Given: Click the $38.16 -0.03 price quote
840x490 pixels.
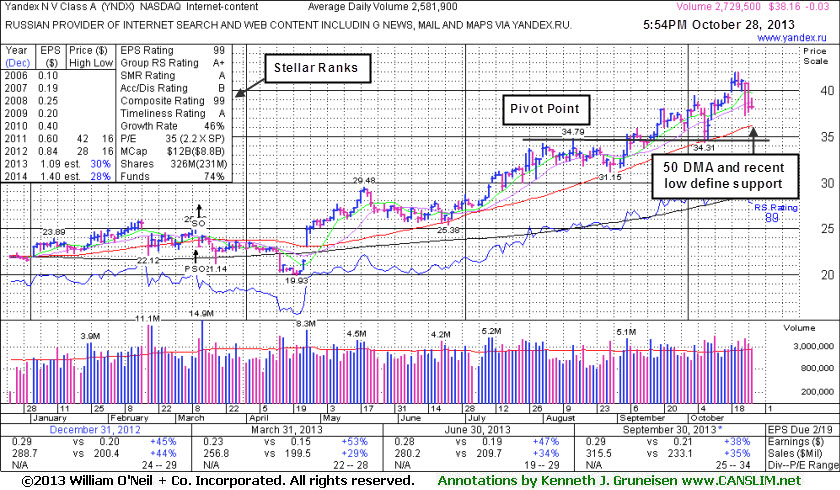Looking at the screenshot, I should tap(799, 7).
